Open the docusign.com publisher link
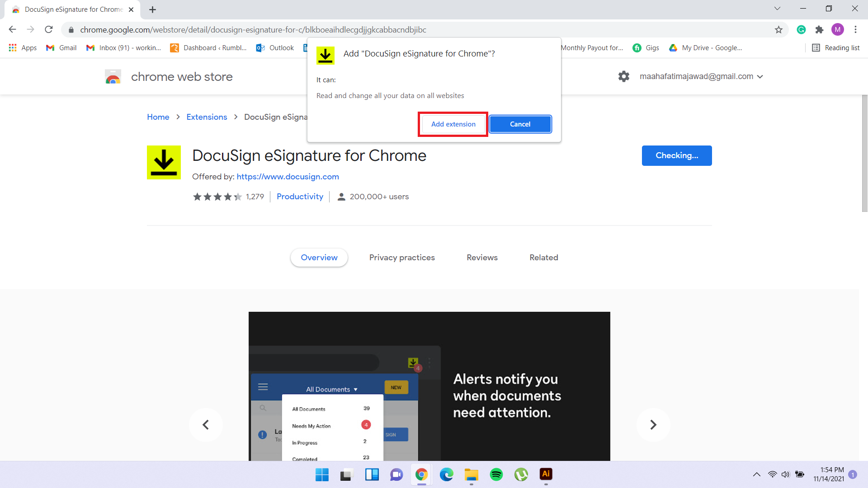 tap(288, 177)
